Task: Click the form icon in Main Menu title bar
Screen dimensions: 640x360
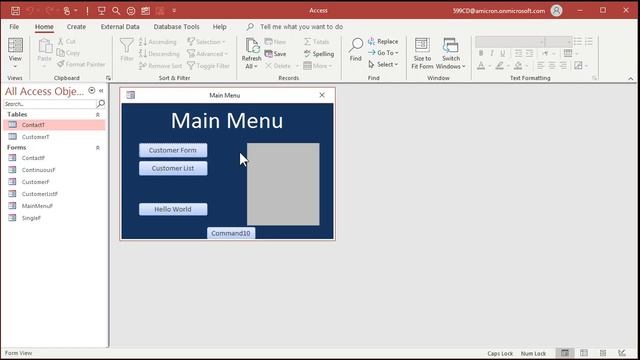Action: click(131, 95)
